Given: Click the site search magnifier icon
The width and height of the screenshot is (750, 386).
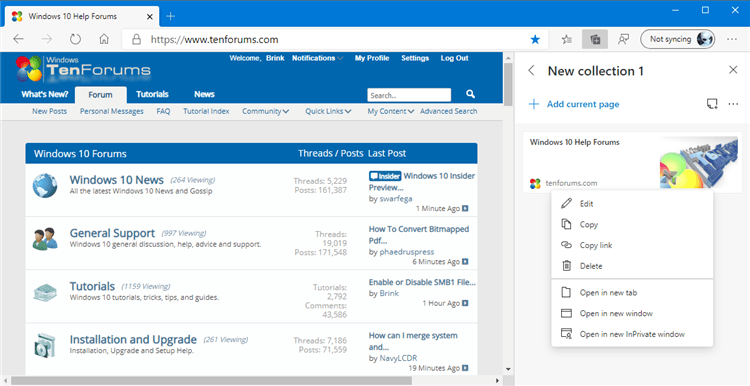Looking at the screenshot, I should [470, 94].
